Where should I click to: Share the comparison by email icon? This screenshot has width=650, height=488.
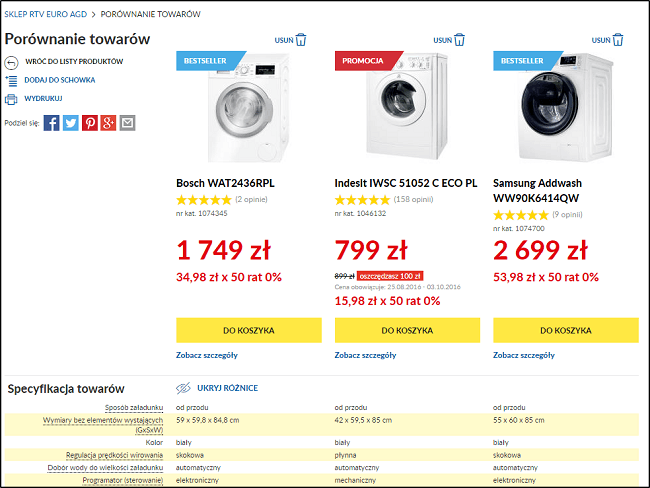point(127,123)
